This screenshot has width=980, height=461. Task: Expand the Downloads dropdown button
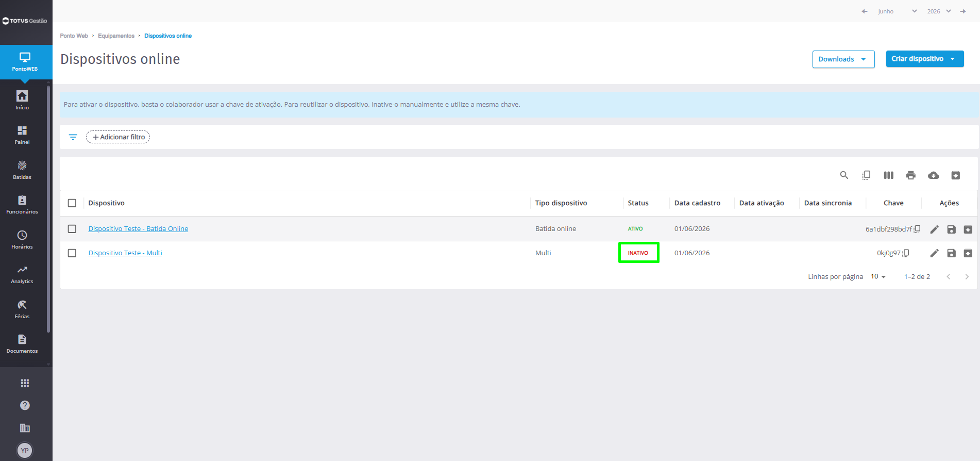click(843, 59)
